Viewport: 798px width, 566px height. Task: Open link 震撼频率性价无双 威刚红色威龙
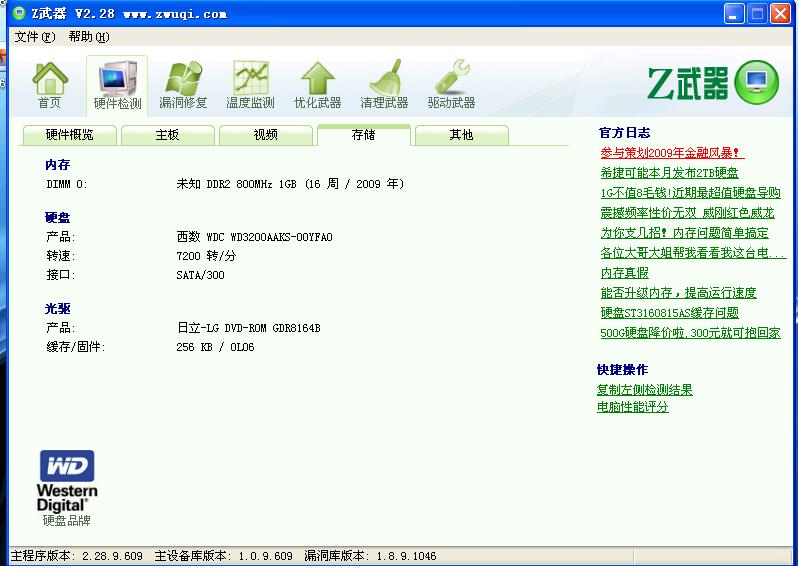coord(687,213)
